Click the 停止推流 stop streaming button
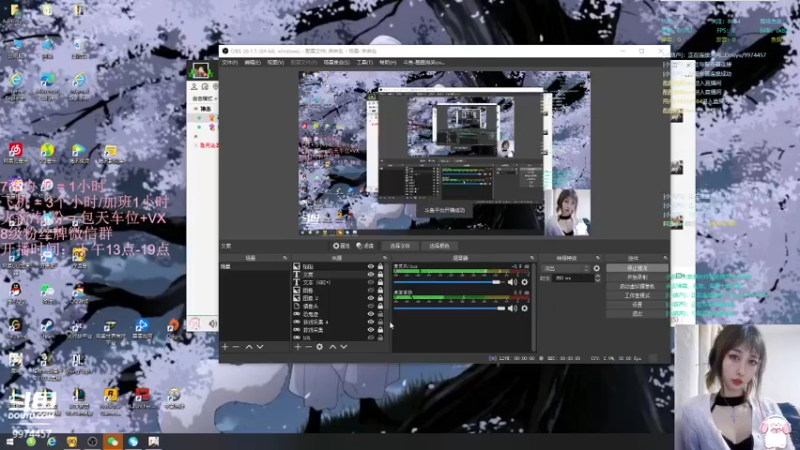Viewport: 800px width, 450px height. (x=637, y=268)
